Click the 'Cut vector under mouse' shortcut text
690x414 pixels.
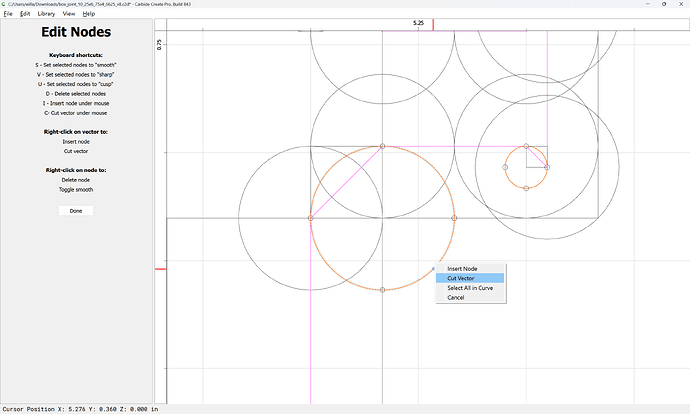click(76, 113)
